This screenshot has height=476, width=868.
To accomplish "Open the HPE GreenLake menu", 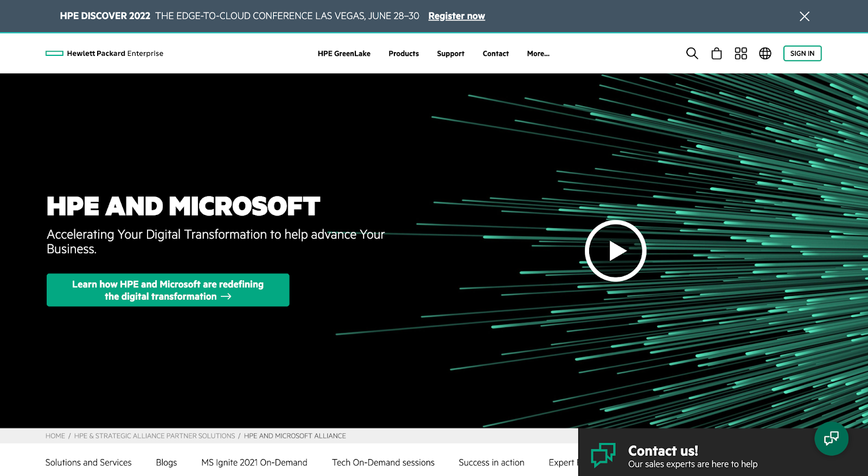I will pos(344,54).
